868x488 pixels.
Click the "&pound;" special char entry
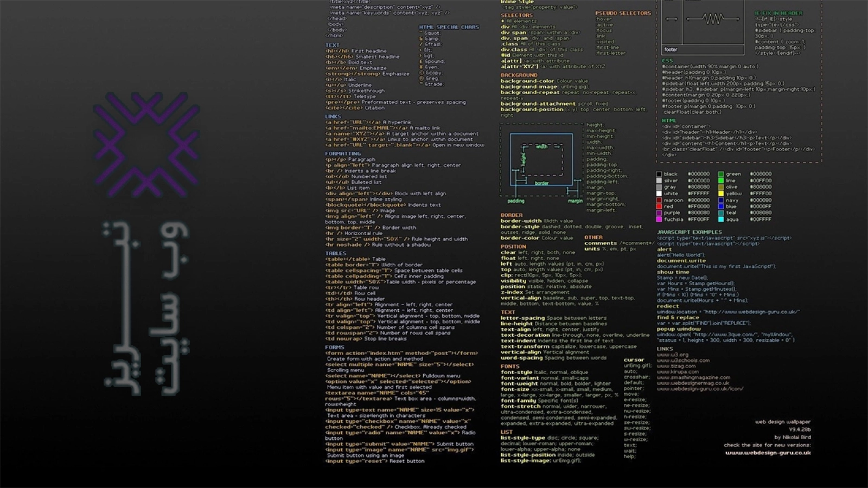point(432,62)
